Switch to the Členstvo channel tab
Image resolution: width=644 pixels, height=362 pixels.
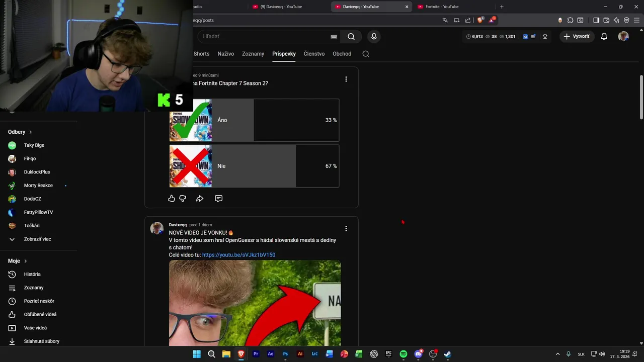click(x=314, y=54)
